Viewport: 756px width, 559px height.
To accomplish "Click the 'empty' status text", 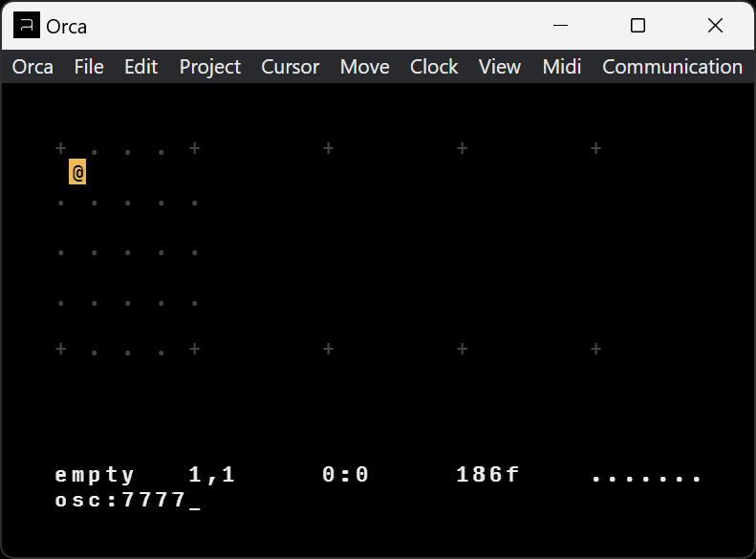I will point(95,475).
